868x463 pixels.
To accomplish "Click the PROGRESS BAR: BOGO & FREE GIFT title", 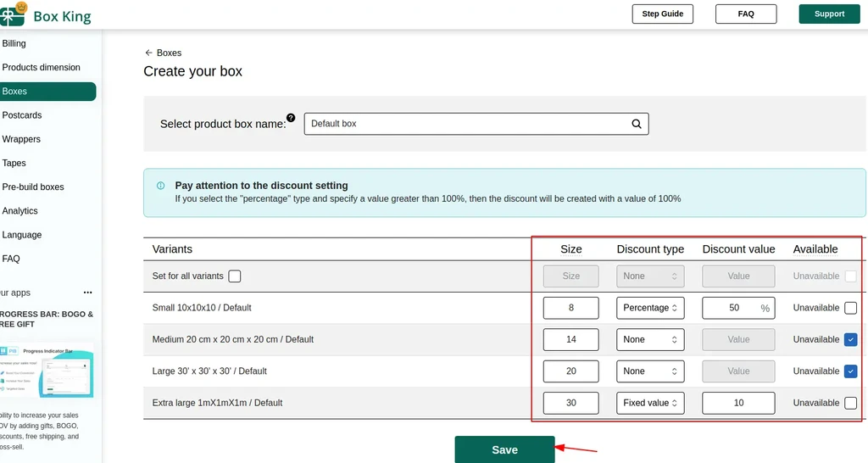I will point(47,319).
